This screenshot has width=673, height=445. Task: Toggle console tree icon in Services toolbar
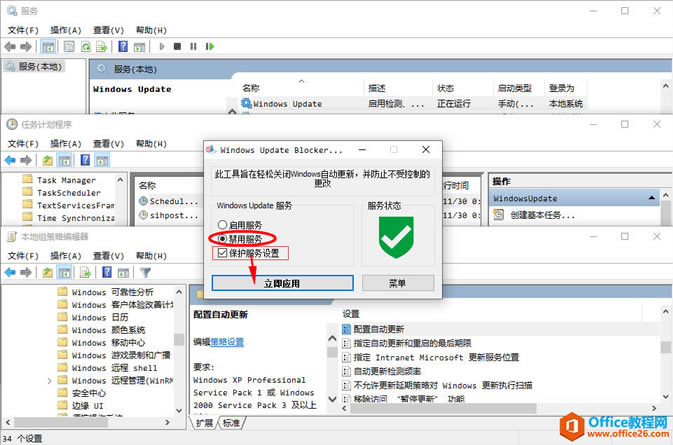coord(48,46)
